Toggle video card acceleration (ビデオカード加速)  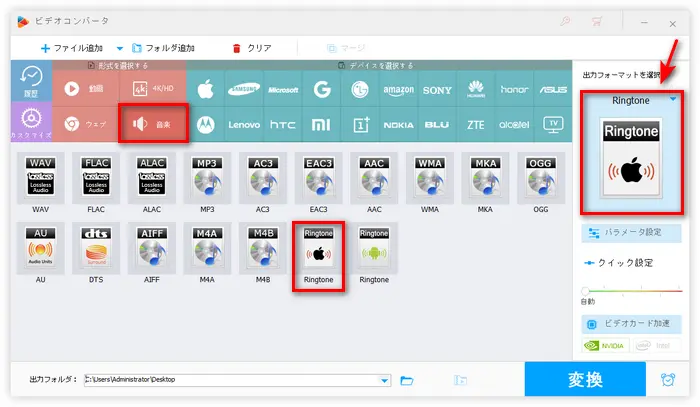632,326
